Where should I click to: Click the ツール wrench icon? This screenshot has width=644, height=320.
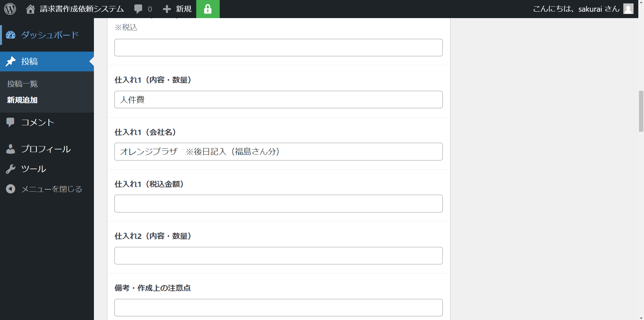[x=11, y=169]
